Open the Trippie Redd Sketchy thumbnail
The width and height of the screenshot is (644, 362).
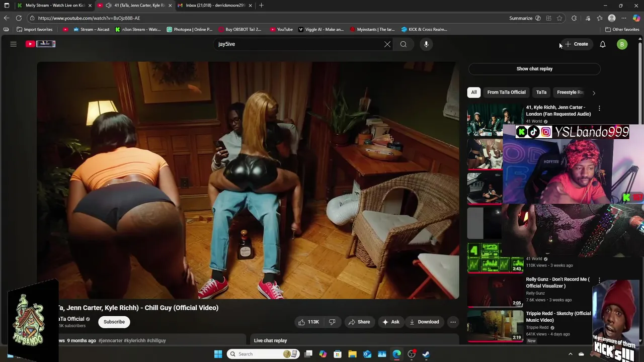[x=495, y=325]
